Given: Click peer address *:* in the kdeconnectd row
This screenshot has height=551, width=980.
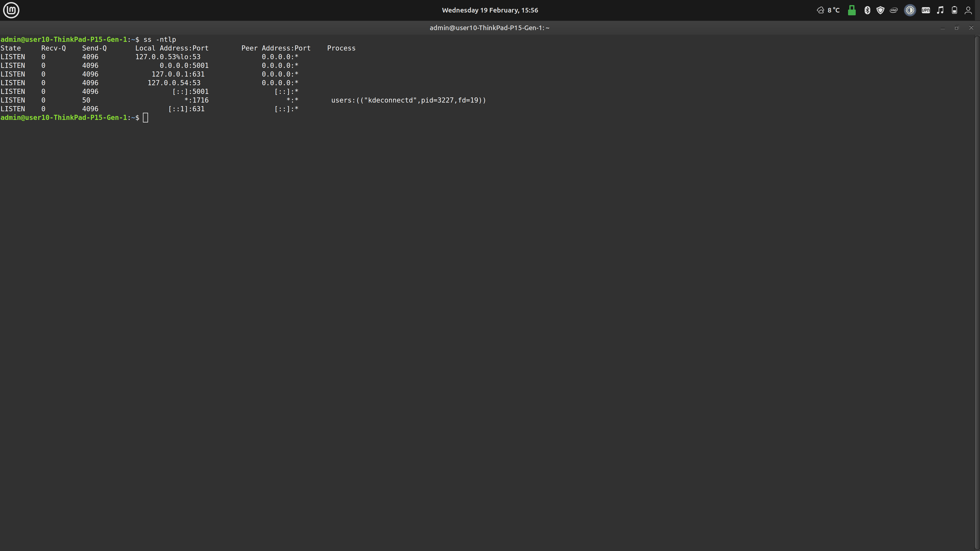Looking at the screenshot, I should point(292,101).
